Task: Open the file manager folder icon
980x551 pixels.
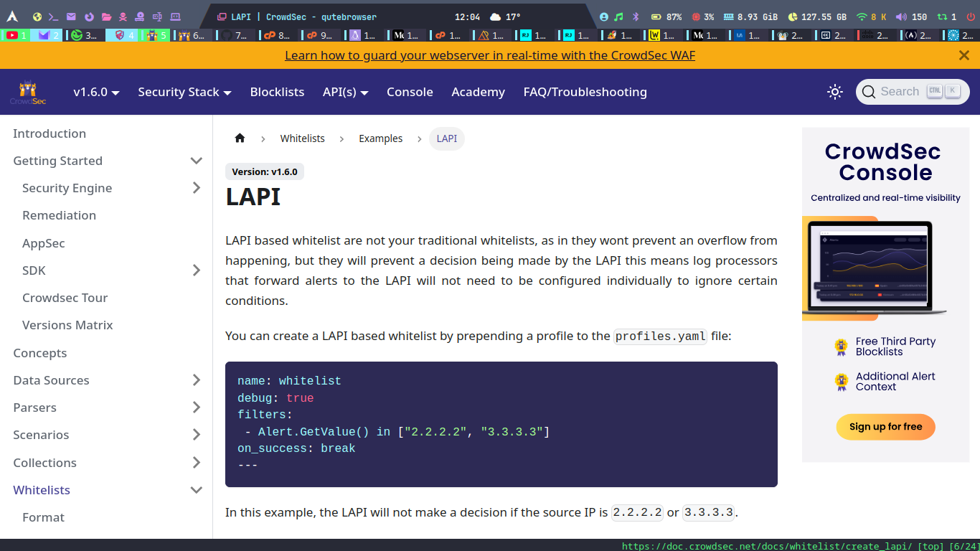Action: 106,17
